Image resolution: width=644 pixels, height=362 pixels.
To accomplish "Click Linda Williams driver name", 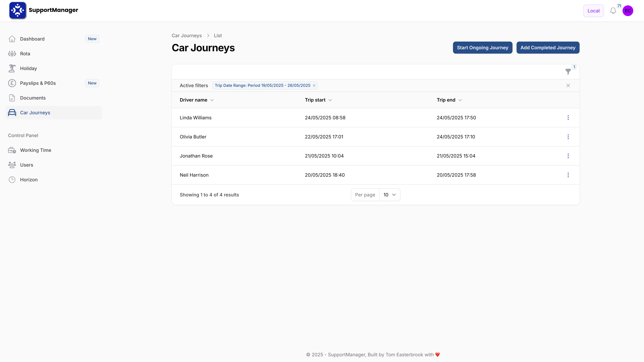I will (195, 118).
